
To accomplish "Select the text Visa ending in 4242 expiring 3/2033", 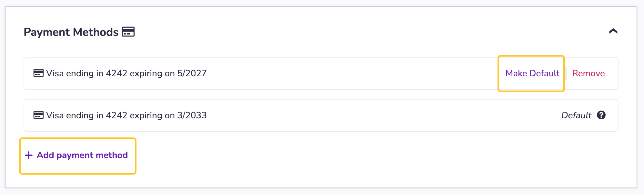I will tap(126, 115).
